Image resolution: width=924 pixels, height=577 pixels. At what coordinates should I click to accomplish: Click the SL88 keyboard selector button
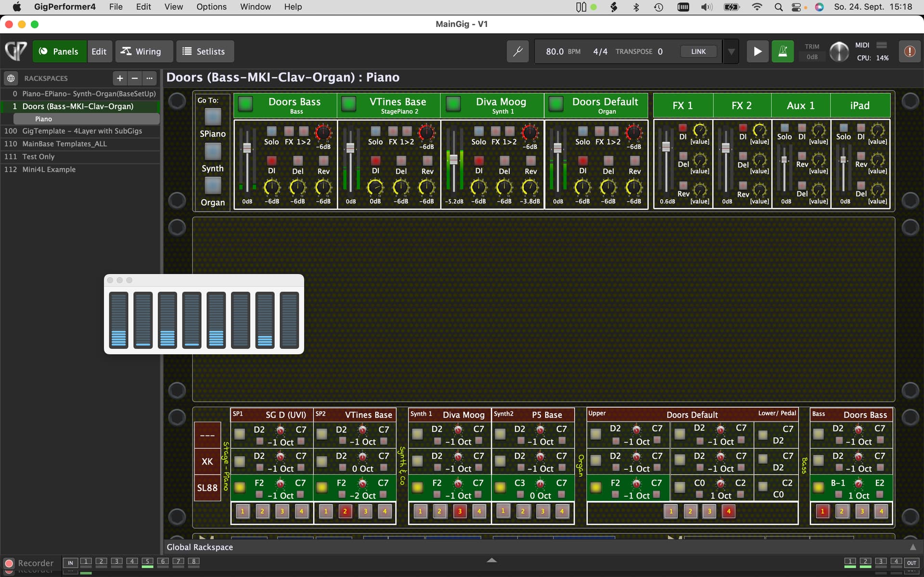click(x=207, y=488)
